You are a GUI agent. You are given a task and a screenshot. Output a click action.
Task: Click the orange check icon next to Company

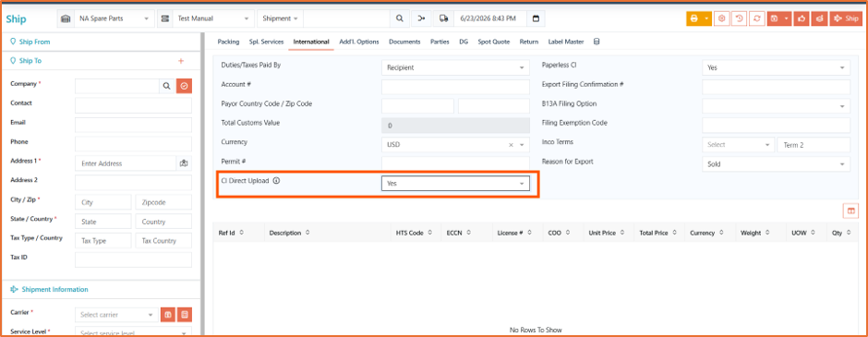(x=185, y=86)
